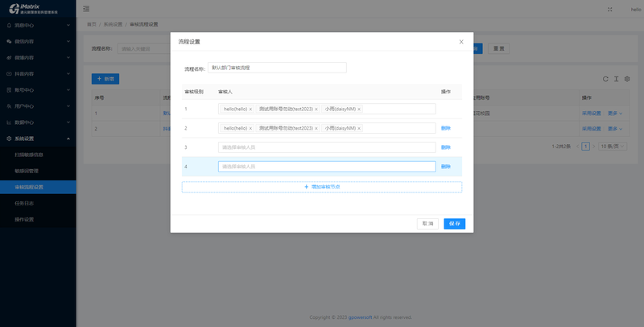Click the 流程名称 input in the dialog
The height and width of the screenshot is (327, 644).
pyautogui.click(x=277, y=68)
